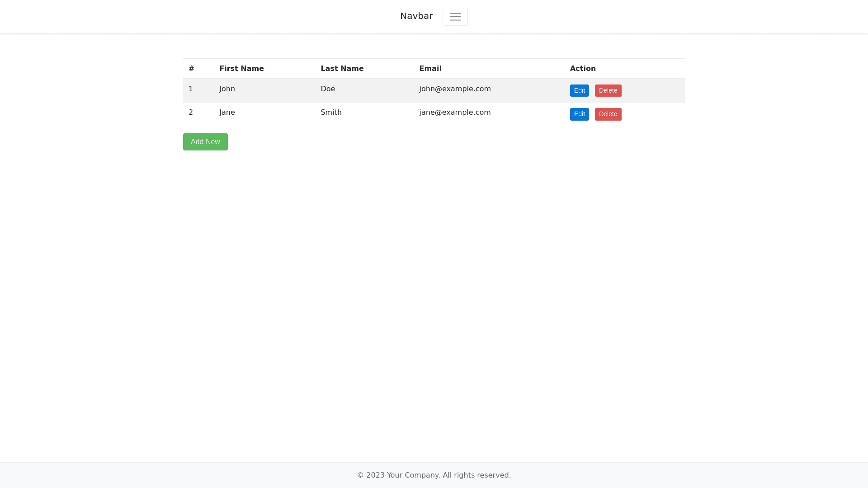
Task: Delete Jane Smith's entry
Action: pyautogui.click(x=608, y=114)
